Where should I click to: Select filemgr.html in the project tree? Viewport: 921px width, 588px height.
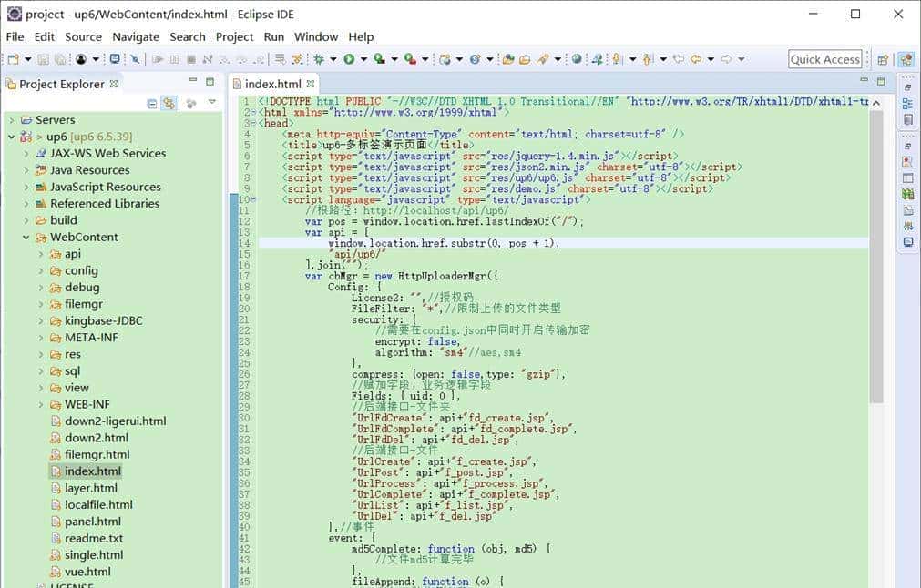point(97,454)
